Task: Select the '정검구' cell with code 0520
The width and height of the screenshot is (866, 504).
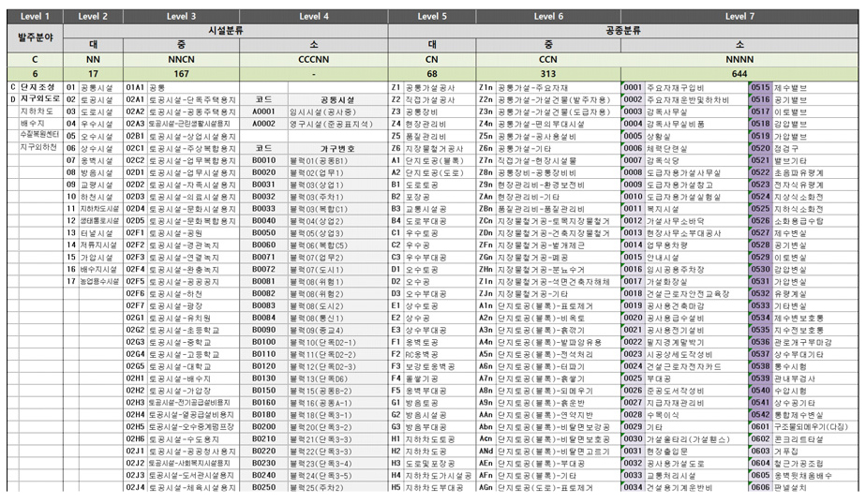Action: (x=815, y=148)
